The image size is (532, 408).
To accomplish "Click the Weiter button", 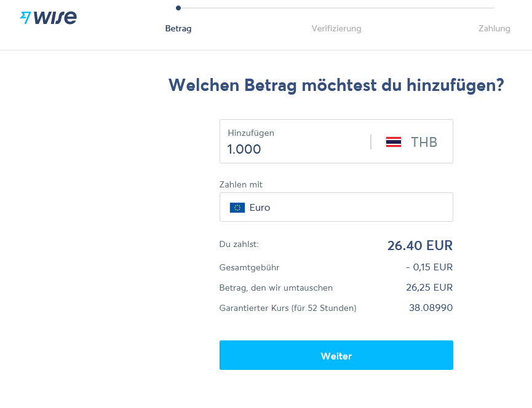I will (x=336, y=355).
